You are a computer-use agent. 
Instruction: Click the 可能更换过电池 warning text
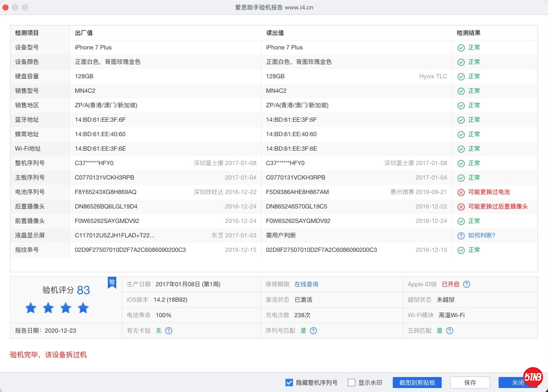[x=489, y=192]
